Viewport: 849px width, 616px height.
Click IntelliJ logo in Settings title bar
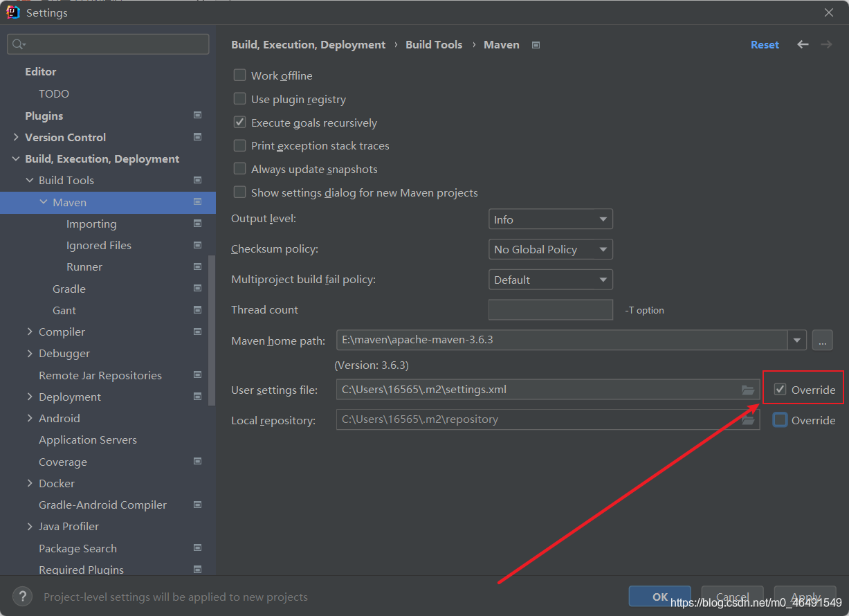point(13,12)
